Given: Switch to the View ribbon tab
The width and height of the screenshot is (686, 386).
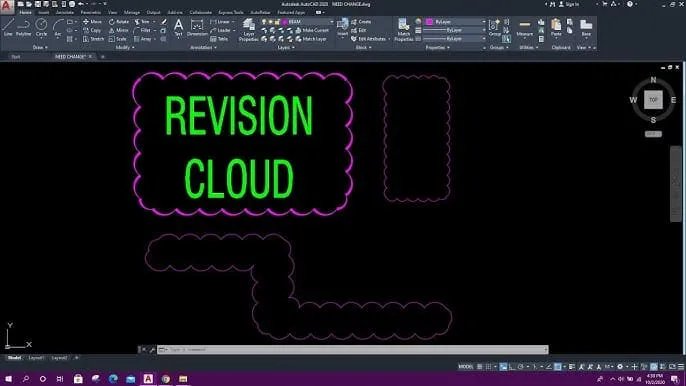Looking at the screenshot, I should click(x=112, y=12).
